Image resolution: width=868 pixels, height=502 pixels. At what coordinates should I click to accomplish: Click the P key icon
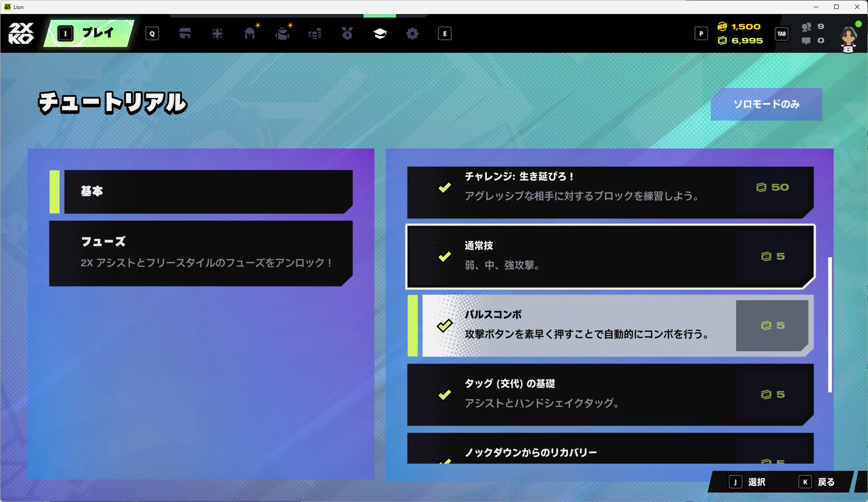[x=701, y=33]
